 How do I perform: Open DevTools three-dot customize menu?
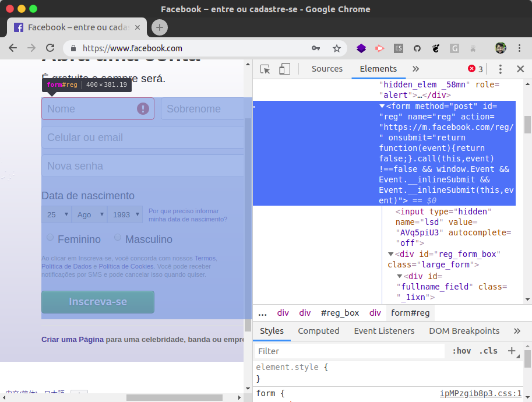tap(500, 69)
